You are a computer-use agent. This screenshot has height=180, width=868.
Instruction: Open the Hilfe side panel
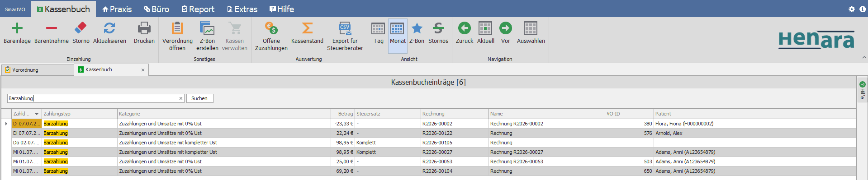click(x=862, y=90)
